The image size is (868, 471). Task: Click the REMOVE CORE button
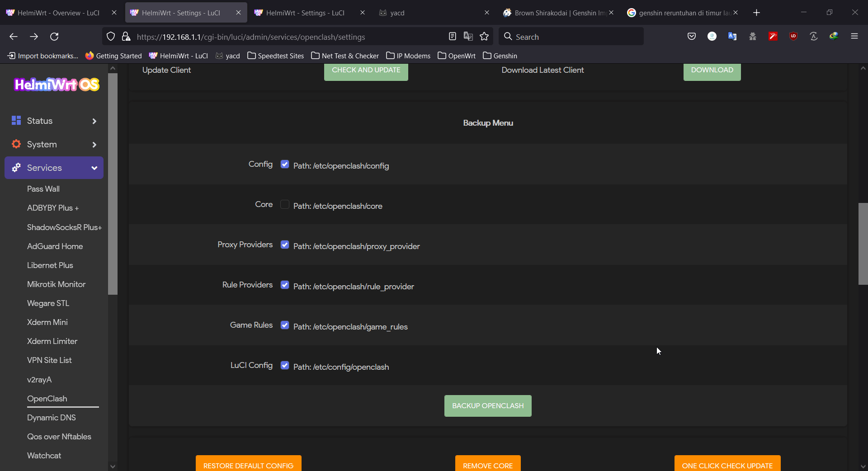488,464
